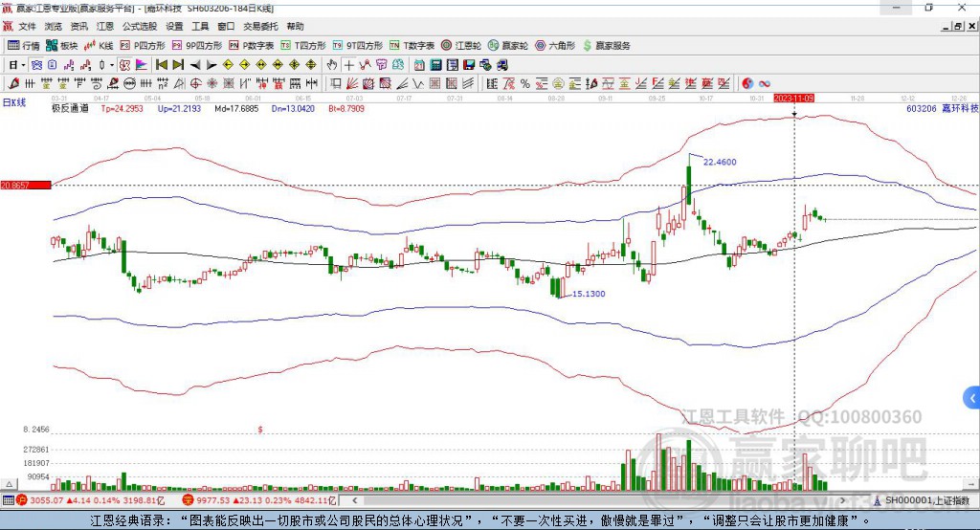
Task: Expand the blue side panel chevron
Action: (x=972, y=398)
